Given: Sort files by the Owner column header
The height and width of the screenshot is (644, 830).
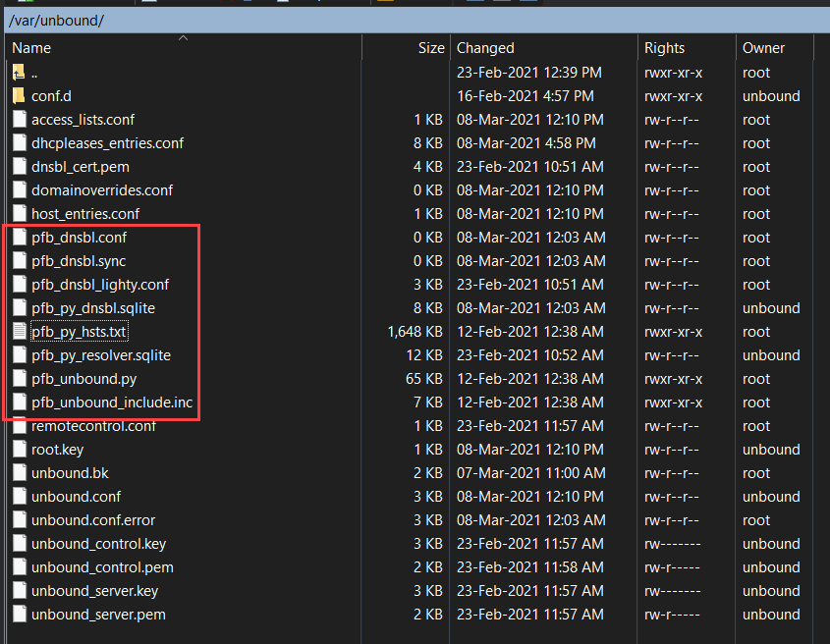Looking at the screenshot, I should click(774, 48).
